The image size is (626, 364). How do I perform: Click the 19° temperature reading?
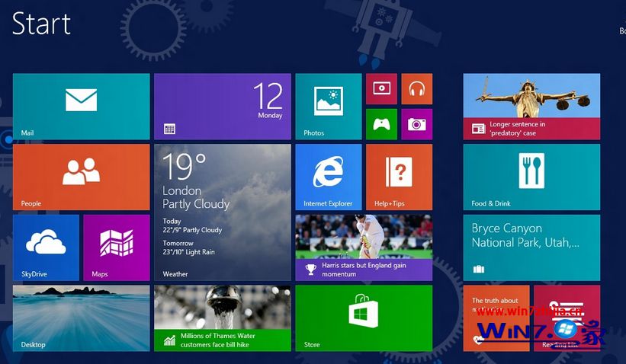[x=184, y=166]
